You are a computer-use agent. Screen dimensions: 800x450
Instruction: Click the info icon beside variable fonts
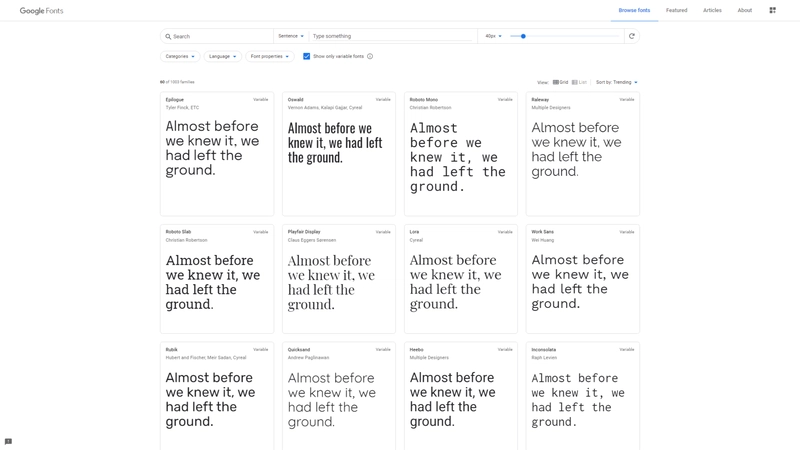coord(370,57)
